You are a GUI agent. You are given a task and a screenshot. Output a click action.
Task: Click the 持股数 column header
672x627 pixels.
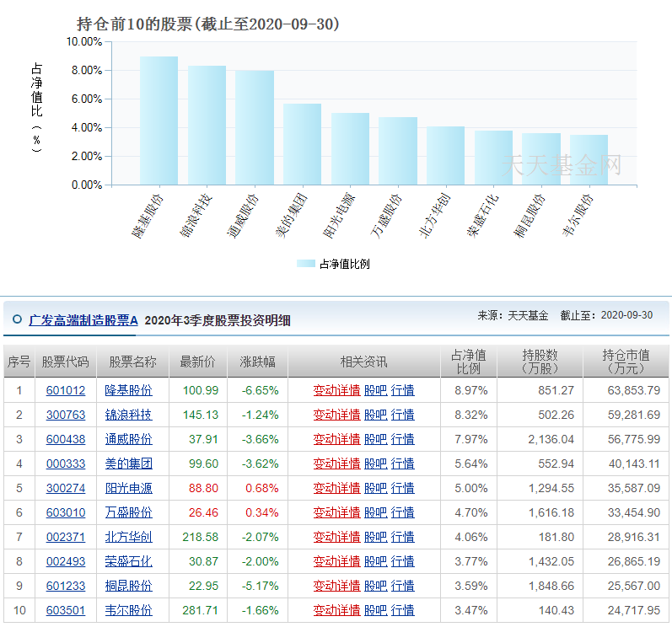(x=540, y=362)
